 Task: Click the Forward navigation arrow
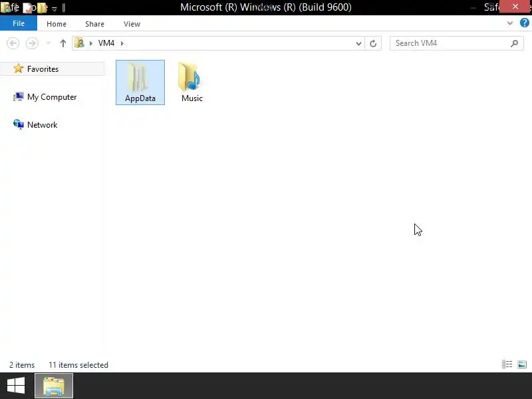pos(32,43)
